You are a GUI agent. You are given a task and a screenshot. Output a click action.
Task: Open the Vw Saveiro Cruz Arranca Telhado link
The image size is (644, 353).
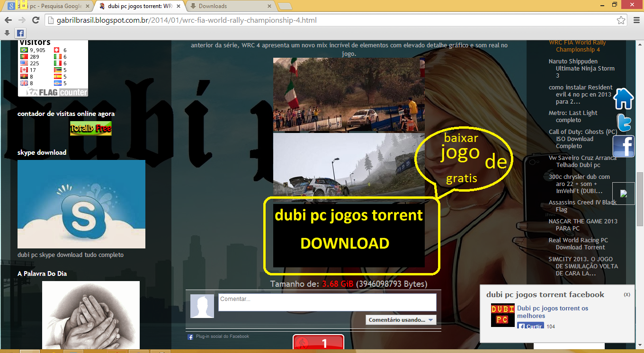point(582,161)
